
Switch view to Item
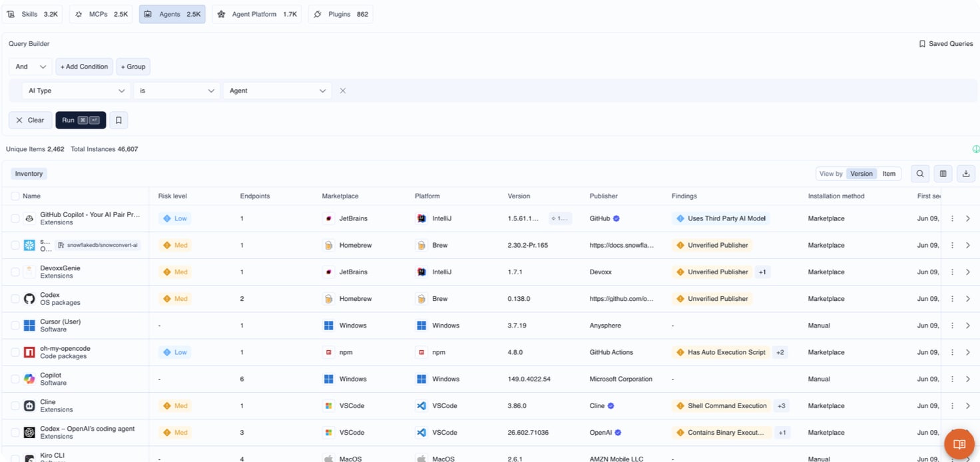(889, 174)
